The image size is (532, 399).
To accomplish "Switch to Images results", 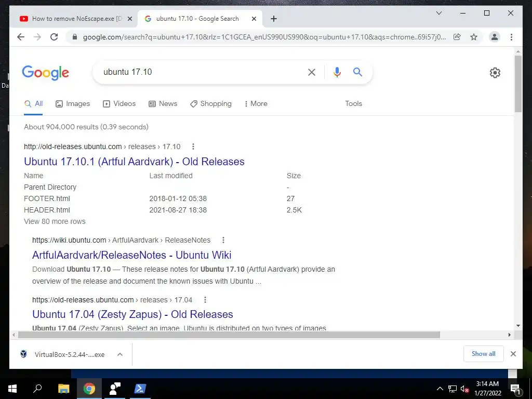I will (73, 104).
